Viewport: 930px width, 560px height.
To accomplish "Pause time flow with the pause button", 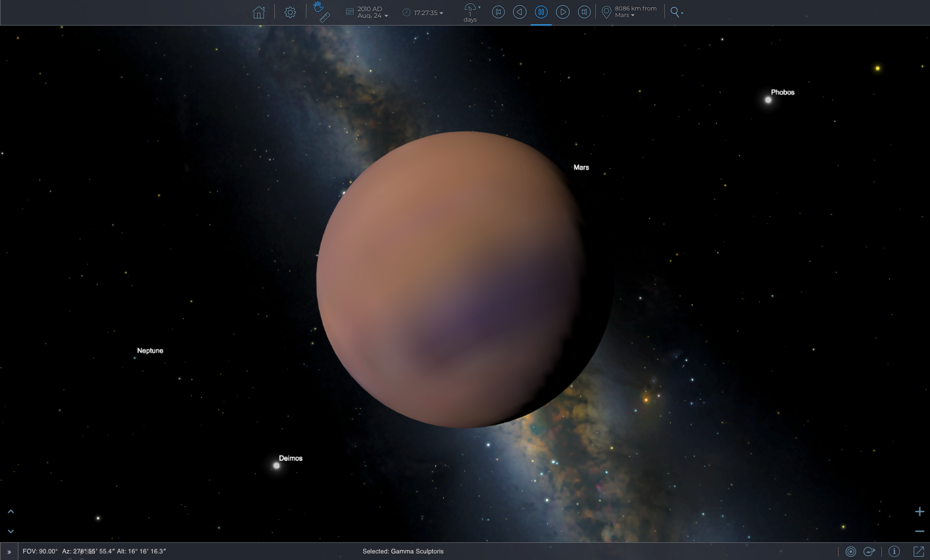I will (541, 12).
